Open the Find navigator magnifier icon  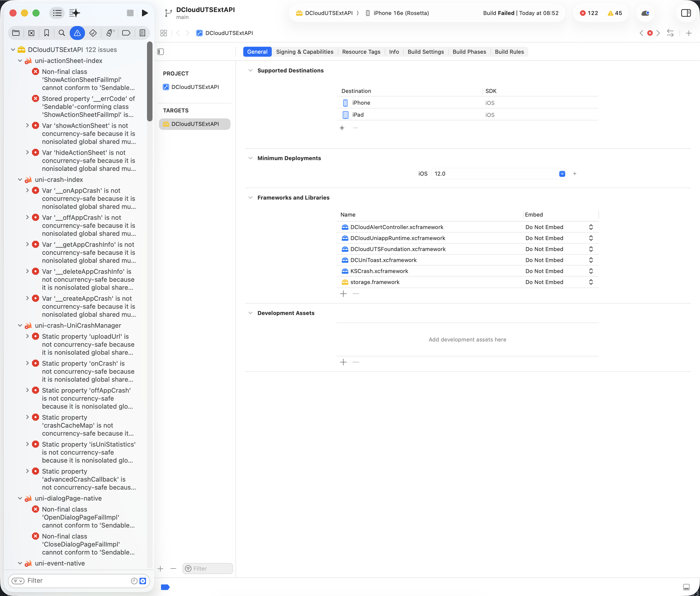[x=62, y=33]
